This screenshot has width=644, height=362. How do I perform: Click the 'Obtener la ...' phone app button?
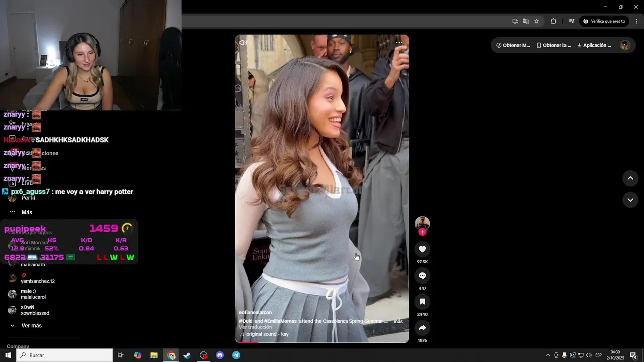(x=553, y=45)
